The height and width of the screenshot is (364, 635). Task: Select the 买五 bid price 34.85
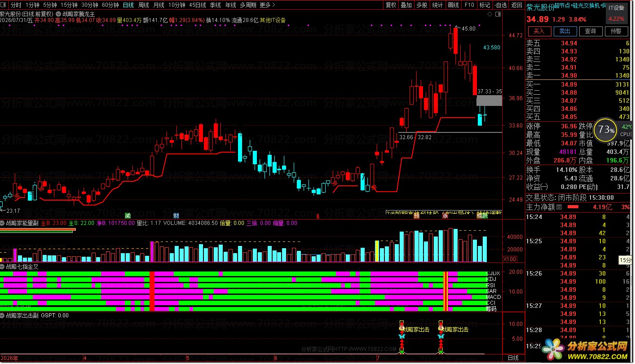[x=569, y=117]
